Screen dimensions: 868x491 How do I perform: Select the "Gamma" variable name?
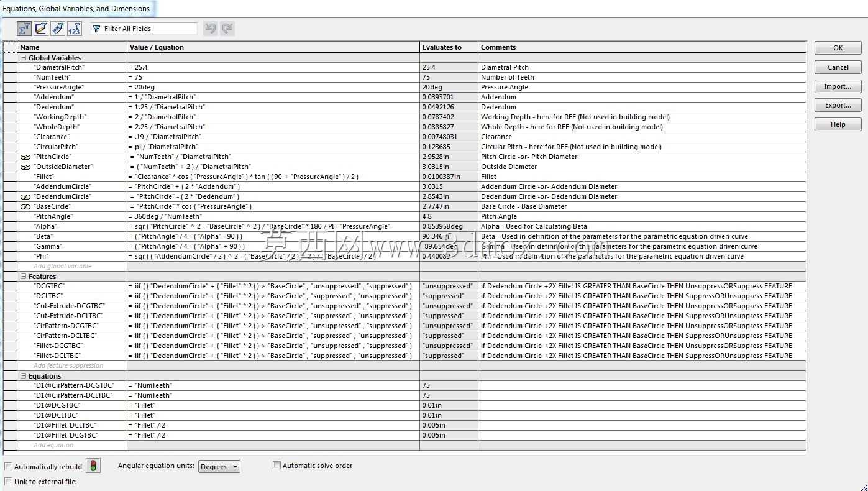pyautogui.click(x=48, y=246)
